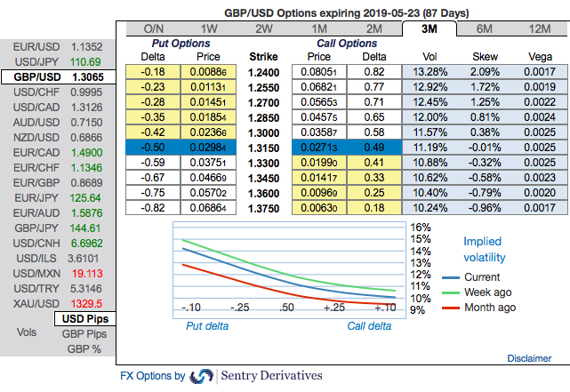Select the USD Pips option

85,318
